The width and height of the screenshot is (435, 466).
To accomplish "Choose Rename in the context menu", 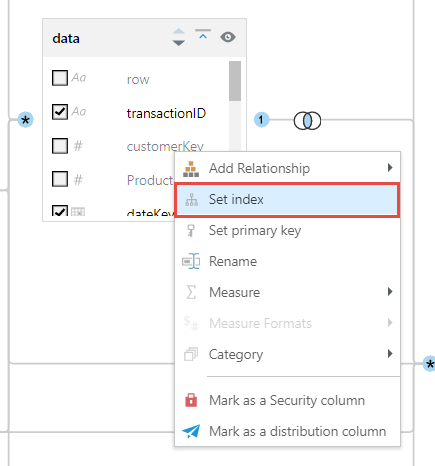I will pyautogui.click(x=287, y=261).
